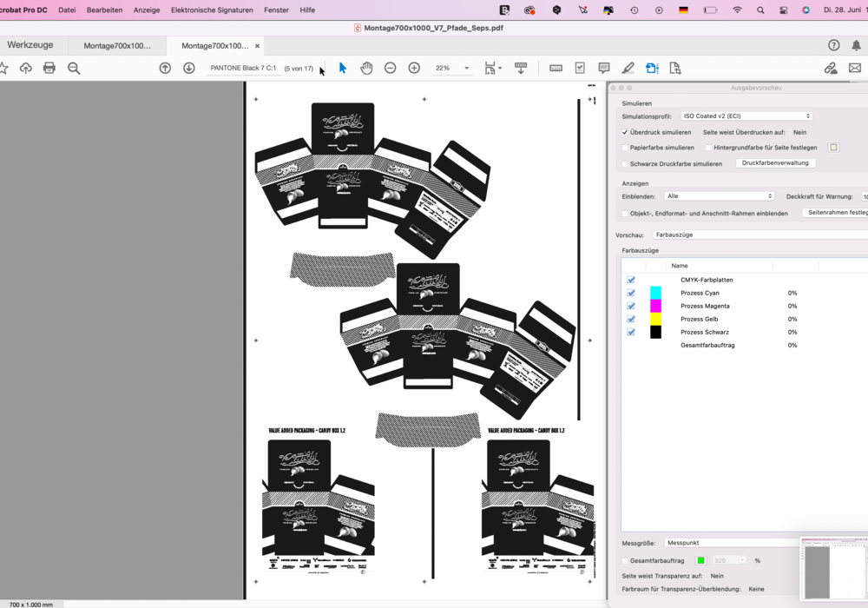This screenshot has height=608, width=868.
Task: Zoom out with the minus icon
Action: point(391,68)
